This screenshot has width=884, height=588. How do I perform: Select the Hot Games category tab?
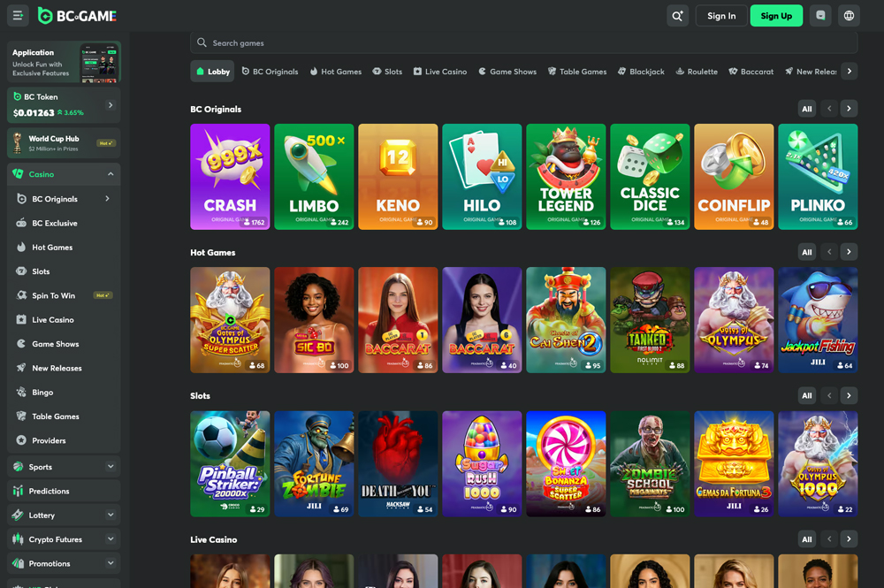[335, 72]
